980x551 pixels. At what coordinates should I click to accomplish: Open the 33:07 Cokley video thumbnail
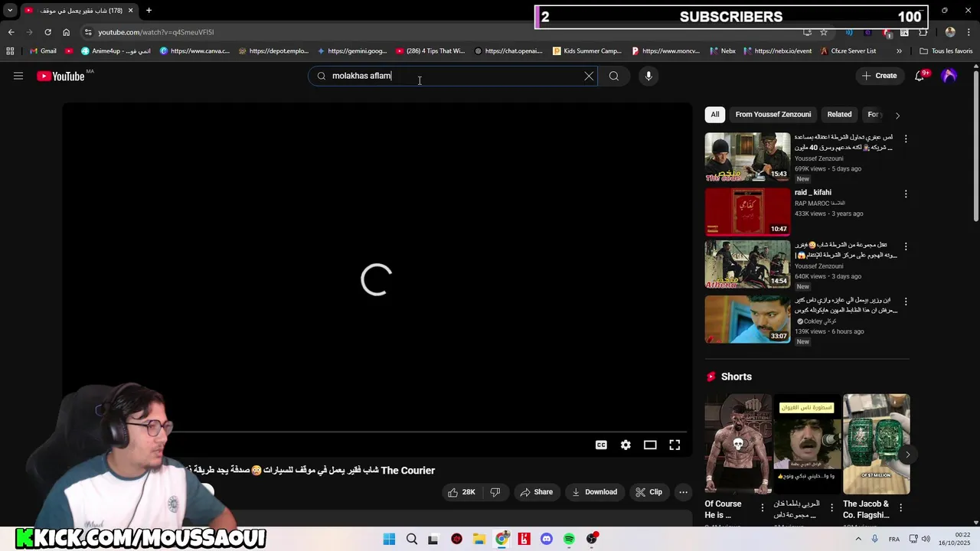point(747,319)
